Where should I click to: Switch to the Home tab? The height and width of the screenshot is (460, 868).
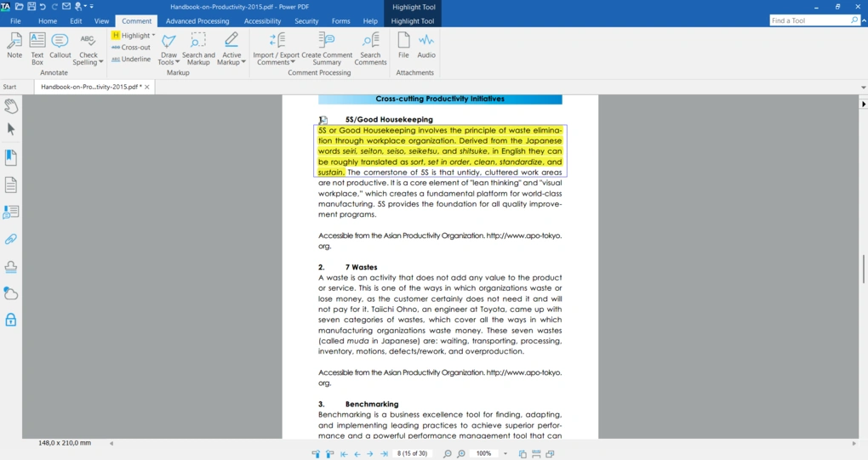click(48, 21)
